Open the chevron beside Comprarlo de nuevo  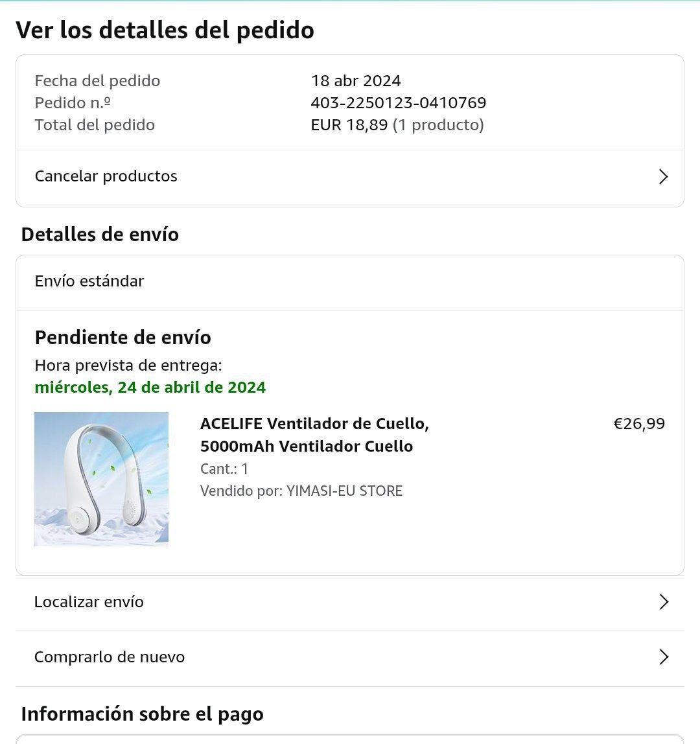[664, 657]
